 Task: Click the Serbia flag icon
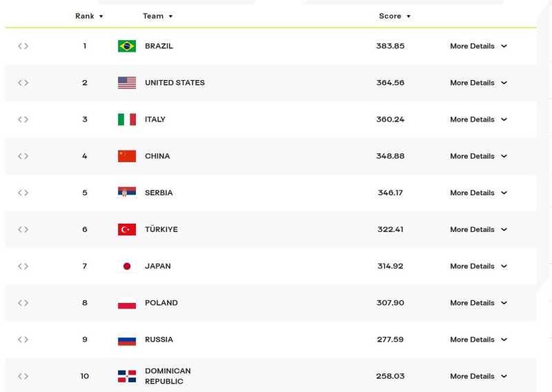tap(127, 193)
